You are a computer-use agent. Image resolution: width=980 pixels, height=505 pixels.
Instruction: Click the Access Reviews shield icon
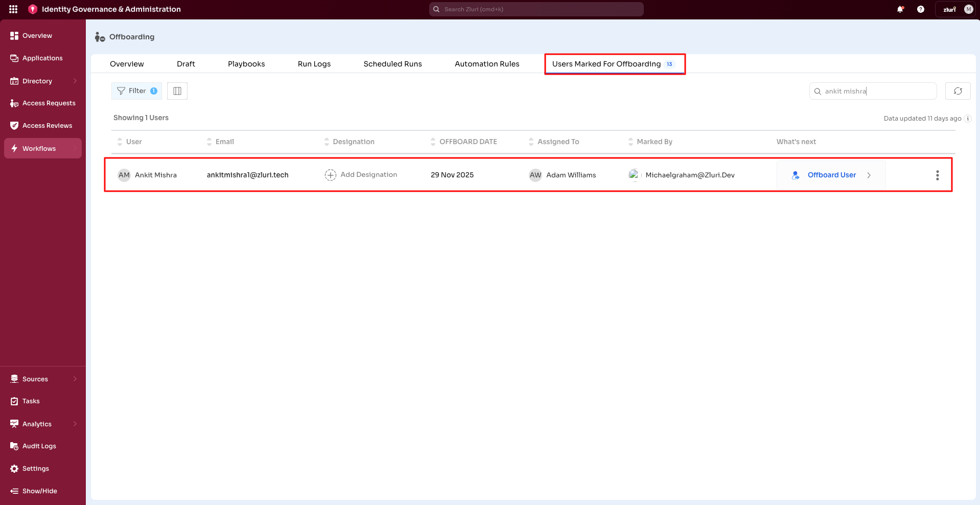[x=14, y=126]
